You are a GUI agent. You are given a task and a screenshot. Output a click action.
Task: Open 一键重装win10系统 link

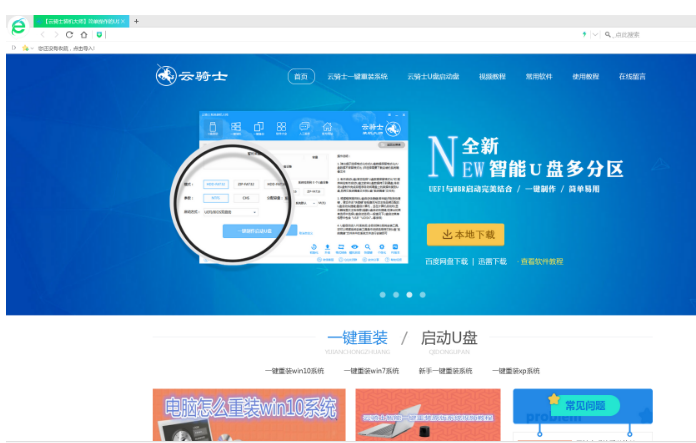[294, 371]
